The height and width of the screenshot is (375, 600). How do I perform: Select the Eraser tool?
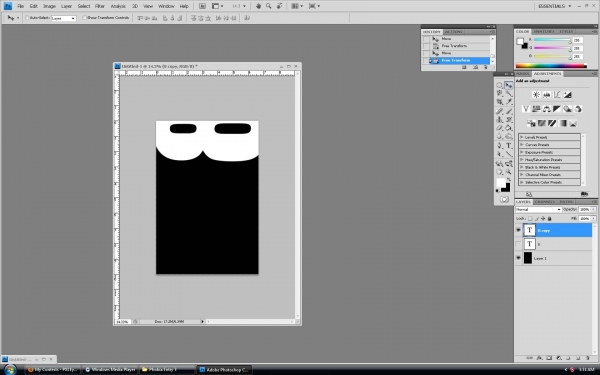[x=499, y=128]
